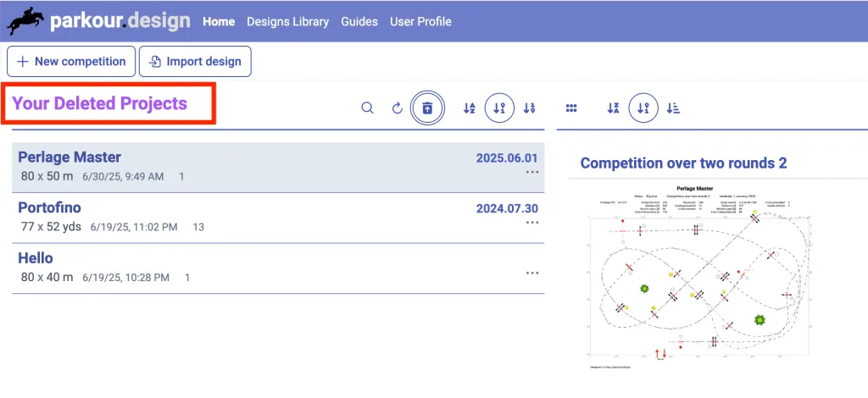
Task: Open the three-dot menu for Hello
Action: pos(532,273)
